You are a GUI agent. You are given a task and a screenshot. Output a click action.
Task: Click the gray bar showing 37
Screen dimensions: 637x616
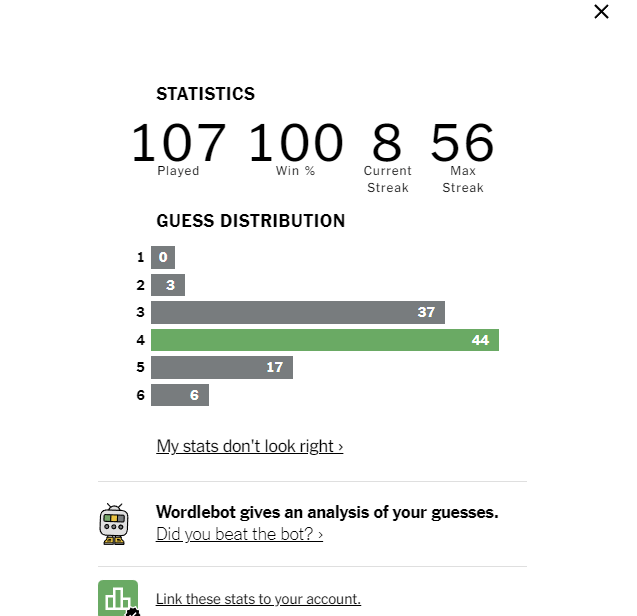click(298, 312)
